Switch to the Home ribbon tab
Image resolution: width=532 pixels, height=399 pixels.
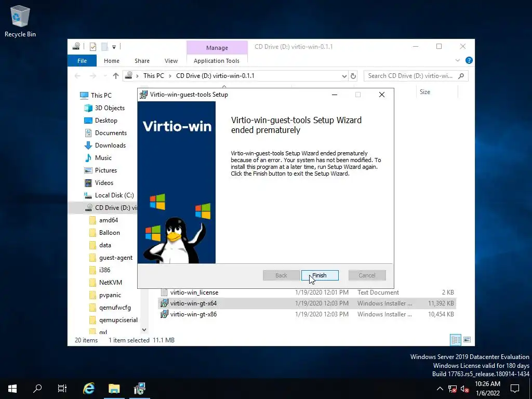(x=112, y=61)
